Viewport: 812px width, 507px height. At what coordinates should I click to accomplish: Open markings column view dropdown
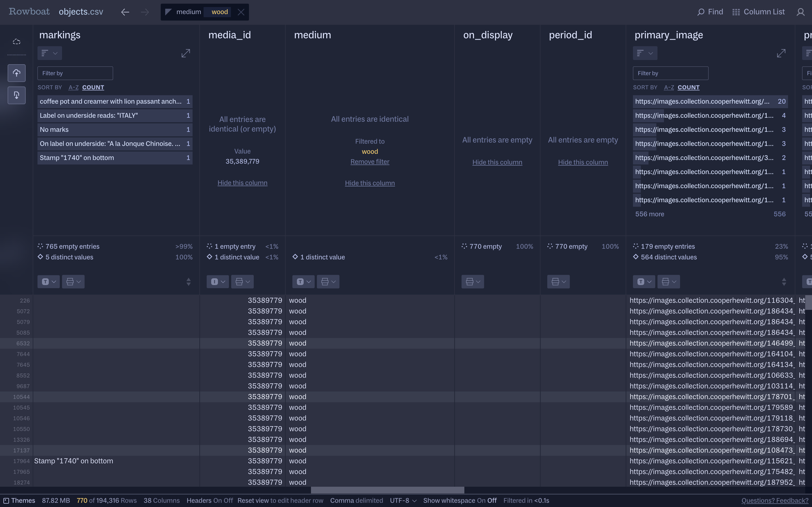click(x=49, y=53)
